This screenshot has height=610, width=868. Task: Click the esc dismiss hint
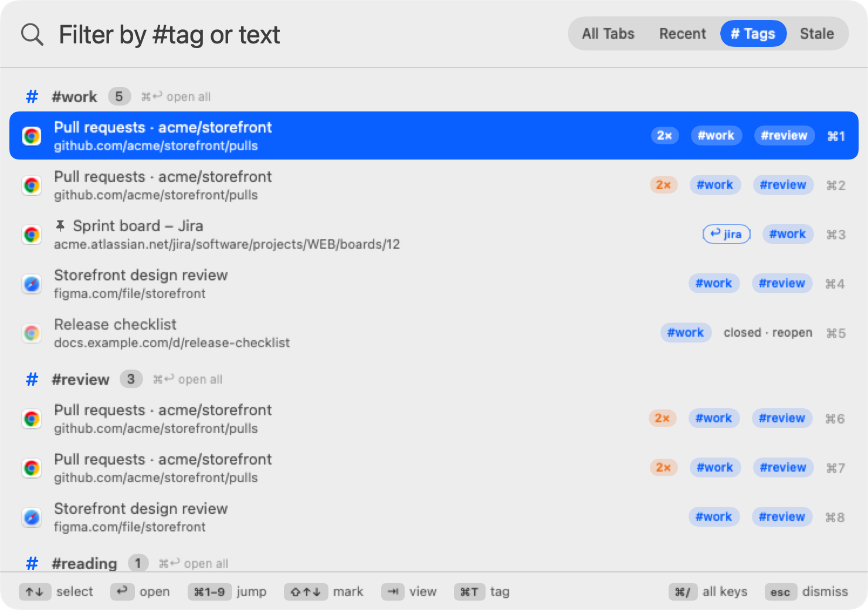coord(806,592)
